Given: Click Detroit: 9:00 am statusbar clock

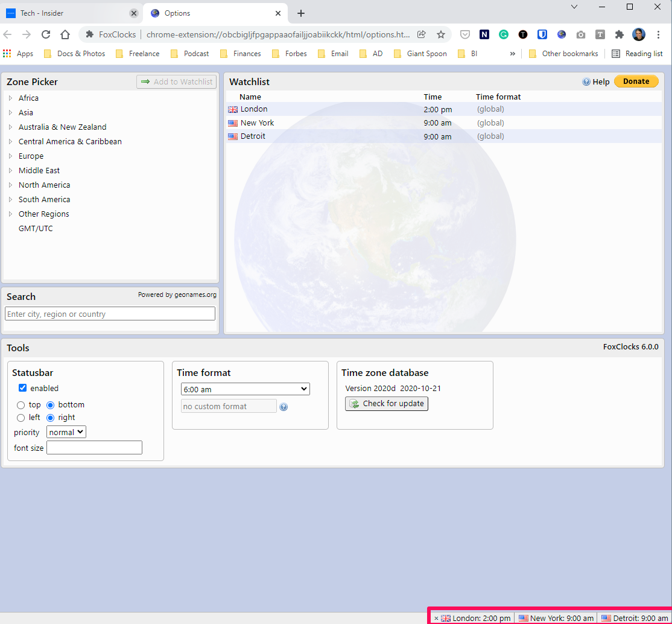Looking at the screenshot, I should coord(636,619).
